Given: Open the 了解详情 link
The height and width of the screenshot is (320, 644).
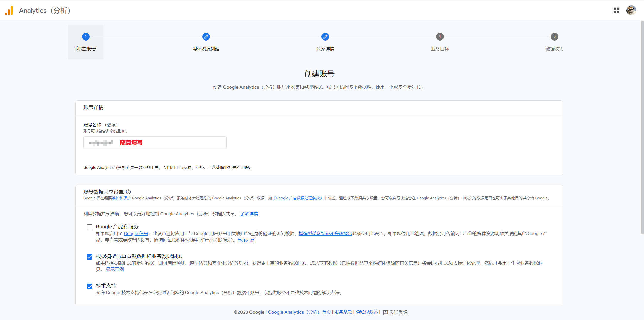Looking at the screenshot, I should pos(249,214).
